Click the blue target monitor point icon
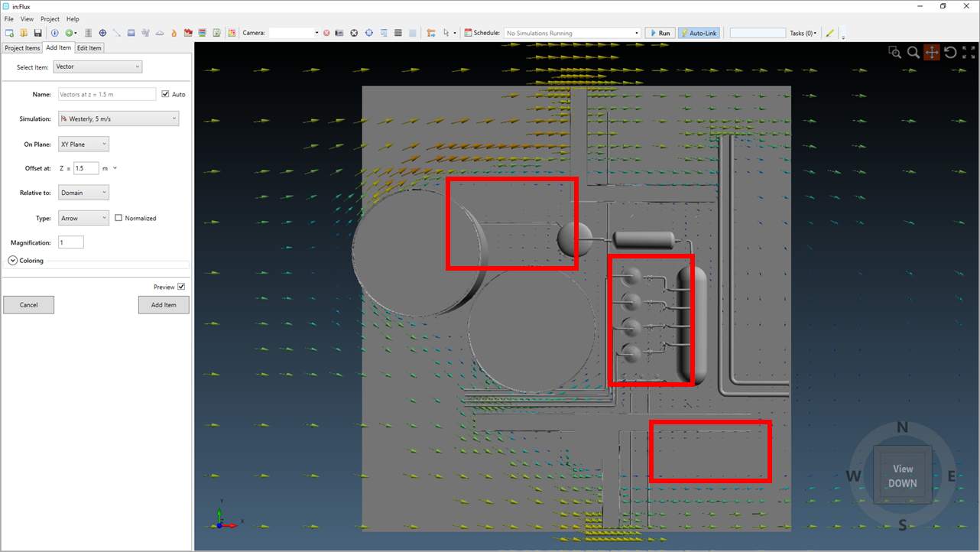980x552 pixels. pyautogui.click(x=102, y=33)
